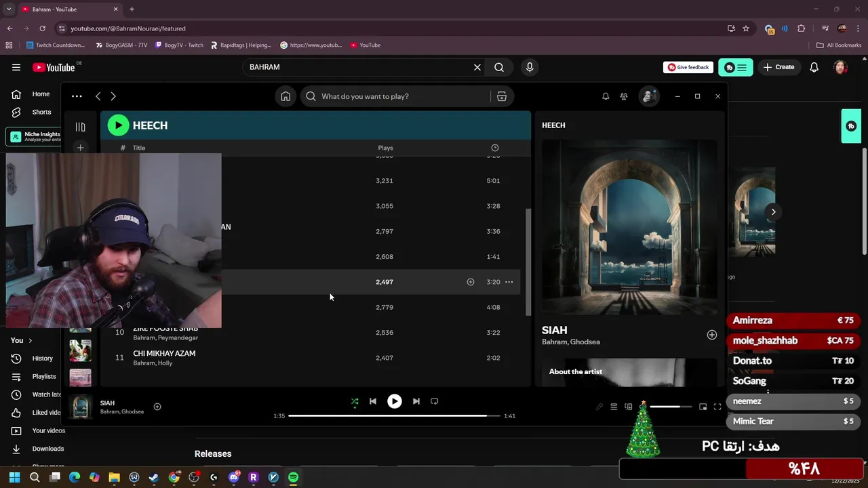Bookmark this page with Chrome star icon
This screenshot has width=868, height=488.
coord(746,28)
